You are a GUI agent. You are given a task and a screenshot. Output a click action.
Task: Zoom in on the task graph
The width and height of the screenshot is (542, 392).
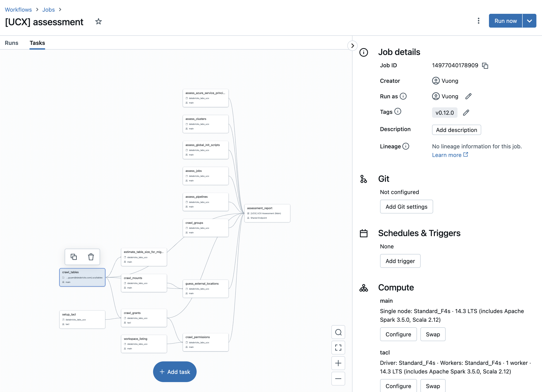(338, 363)
